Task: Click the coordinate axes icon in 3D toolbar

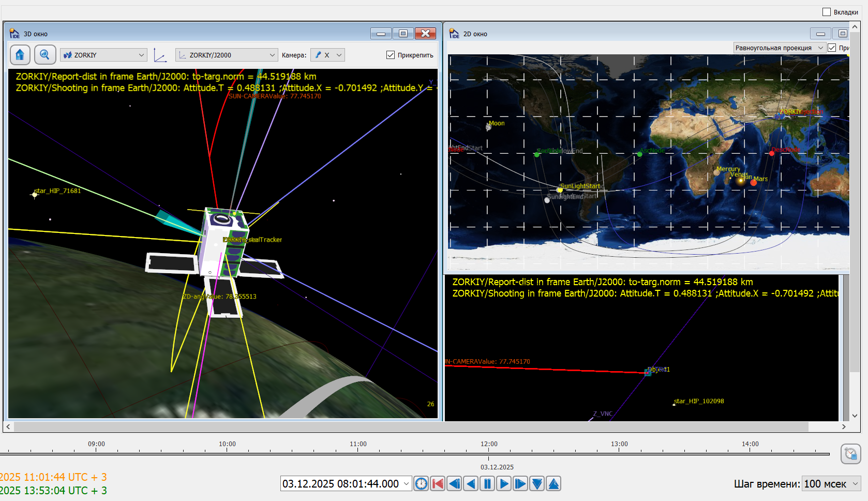Action: [160, 55]
